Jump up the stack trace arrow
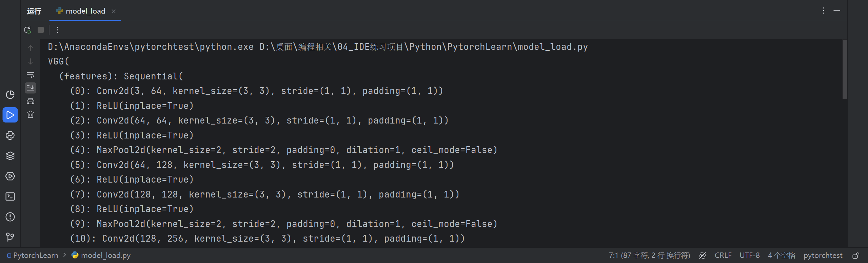The width and height of the screenshot is (868, 263). (x=31, y=48)
